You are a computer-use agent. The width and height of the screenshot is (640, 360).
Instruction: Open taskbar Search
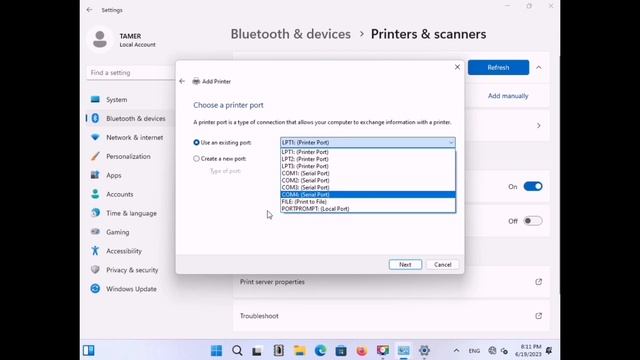pos(237,350)
